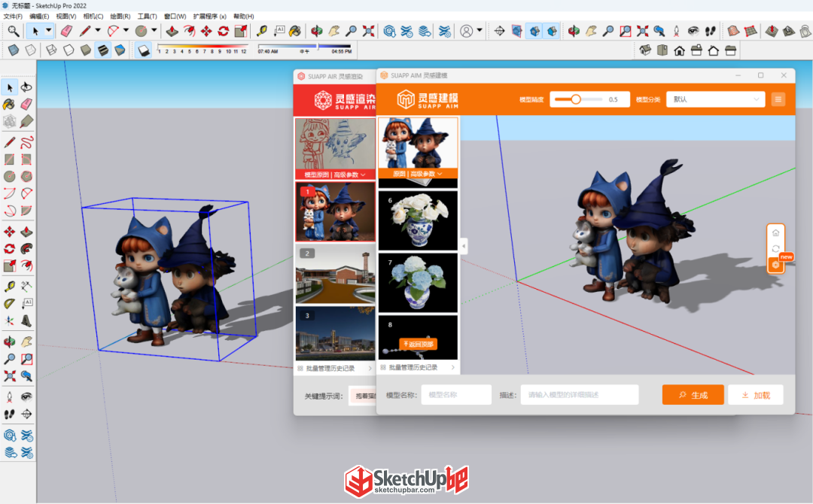Toggle X-Ray face style
This screenshot has height=504, width=813.
pos(14,50)
